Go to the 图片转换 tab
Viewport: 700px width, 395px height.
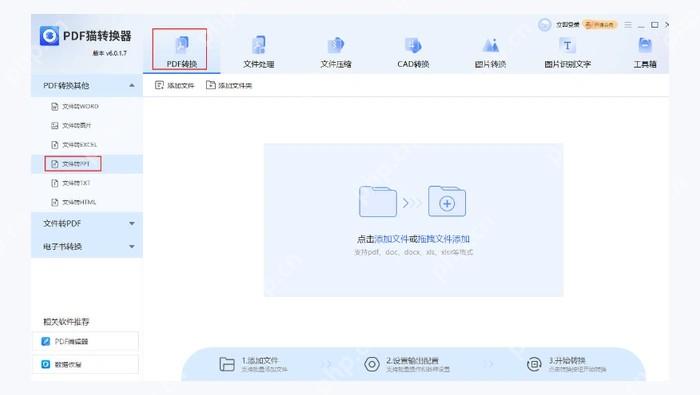tap(490, 52)
